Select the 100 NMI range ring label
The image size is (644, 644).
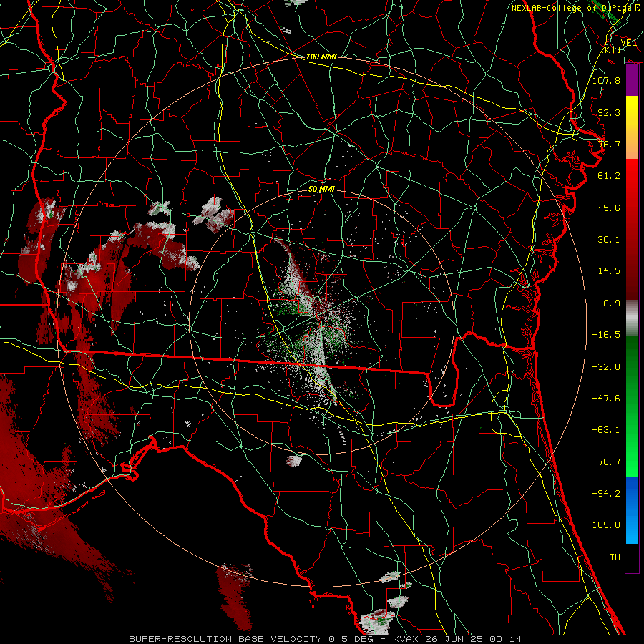point(321,57)
